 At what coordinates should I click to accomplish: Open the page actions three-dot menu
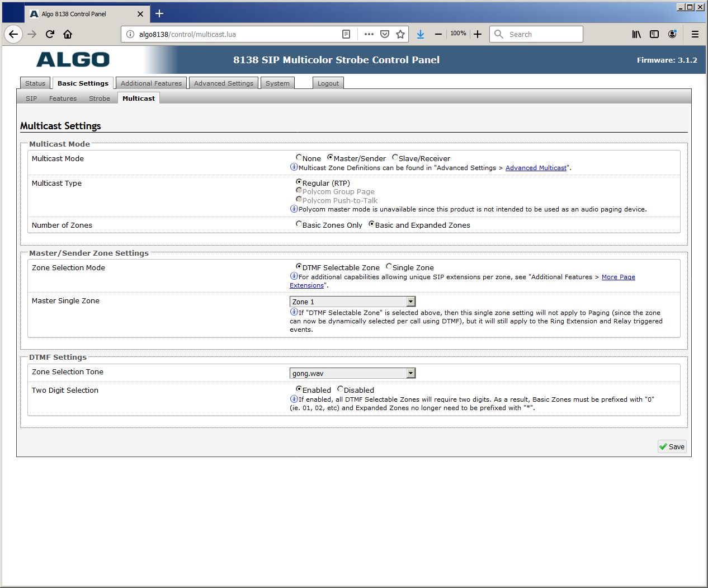369,34
